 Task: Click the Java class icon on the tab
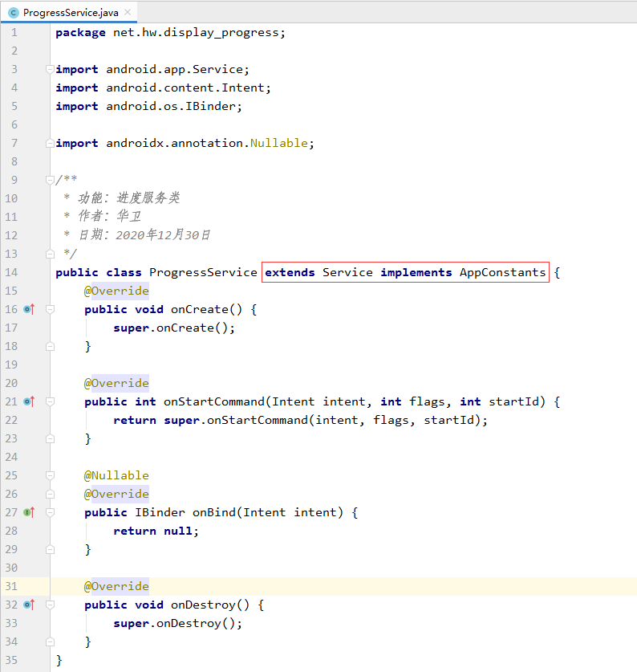pos(14,13)
